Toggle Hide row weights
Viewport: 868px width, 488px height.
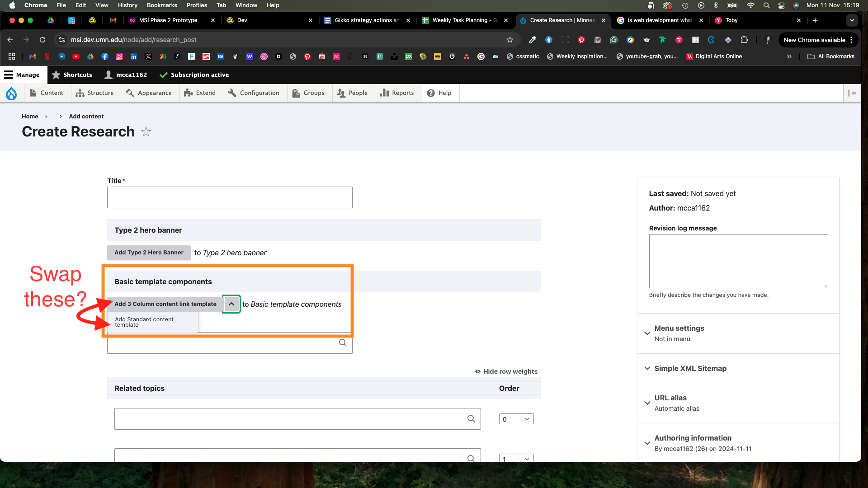[x=506, y=371]
